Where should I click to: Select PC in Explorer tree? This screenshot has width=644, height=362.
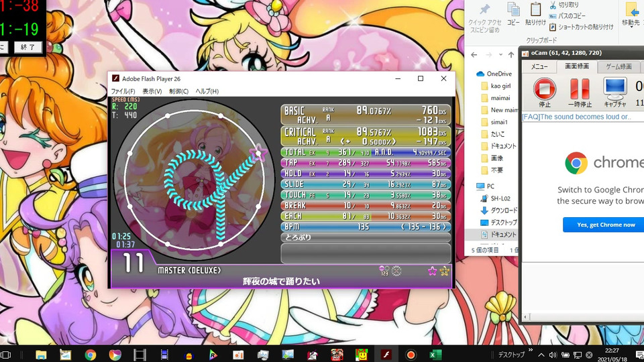click(486, 186)
